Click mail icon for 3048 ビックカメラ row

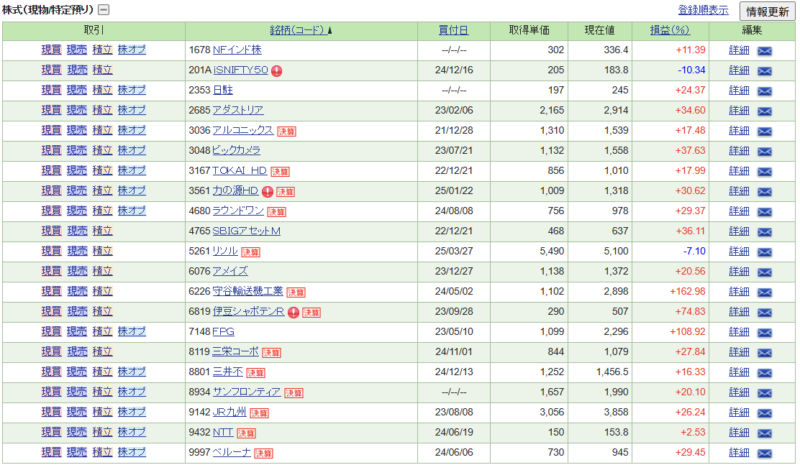click(x=764, y=151)
